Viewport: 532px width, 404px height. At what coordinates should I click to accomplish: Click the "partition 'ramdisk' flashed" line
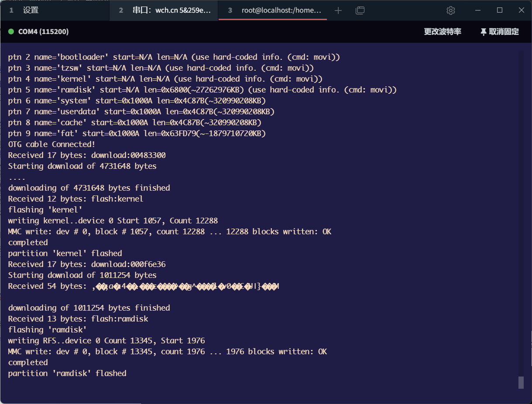pos(67,373)
